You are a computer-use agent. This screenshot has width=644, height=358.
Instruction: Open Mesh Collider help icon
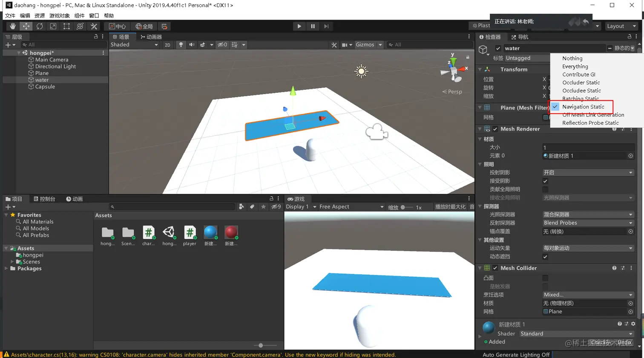point(614,268)
